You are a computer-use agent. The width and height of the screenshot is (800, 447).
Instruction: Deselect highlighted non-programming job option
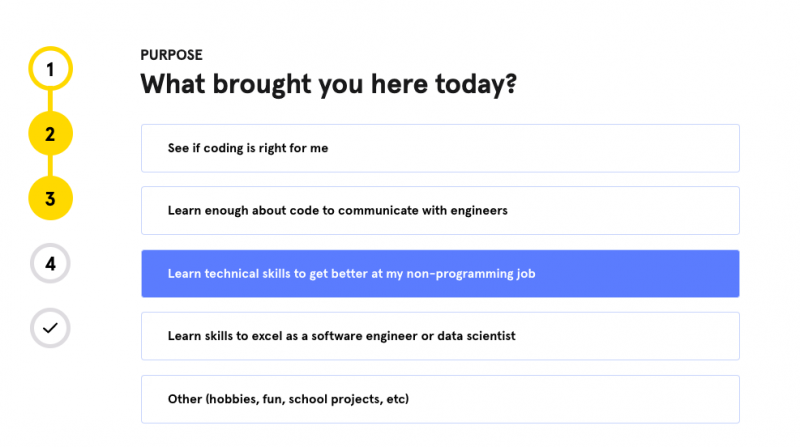440,274
